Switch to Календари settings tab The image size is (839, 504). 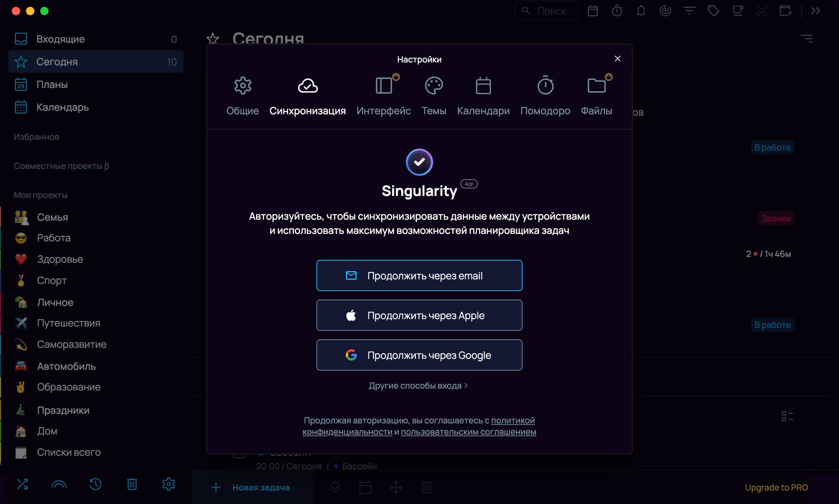click(483, 96)
